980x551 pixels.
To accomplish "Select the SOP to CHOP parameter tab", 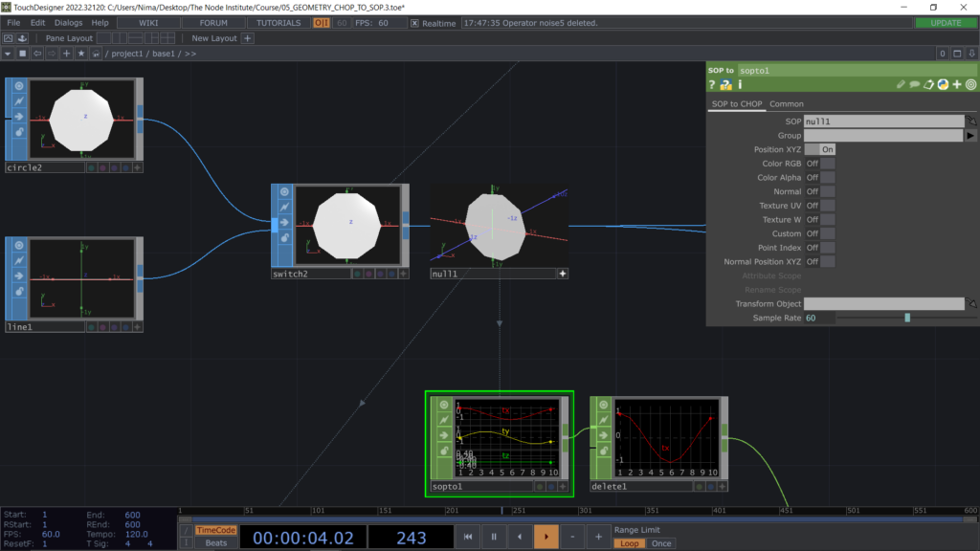I will (x=737, y=103).
